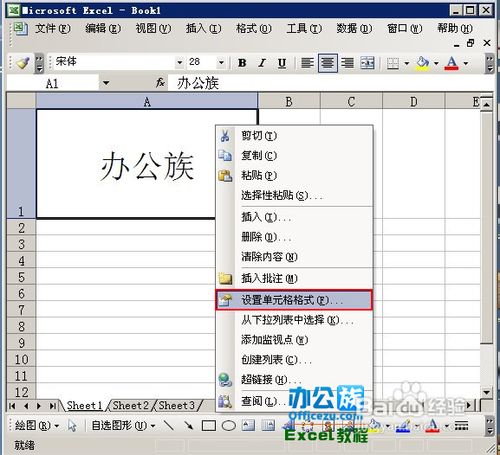The height and width of the screenshot is (455, 500).
Task: Click the Borders icon in formatting toolbar
Action: pyautogui.click(x=393, y=63)
